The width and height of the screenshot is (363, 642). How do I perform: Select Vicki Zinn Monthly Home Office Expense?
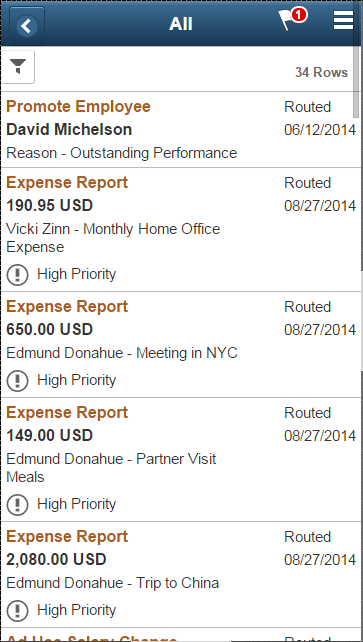(113, 238)
